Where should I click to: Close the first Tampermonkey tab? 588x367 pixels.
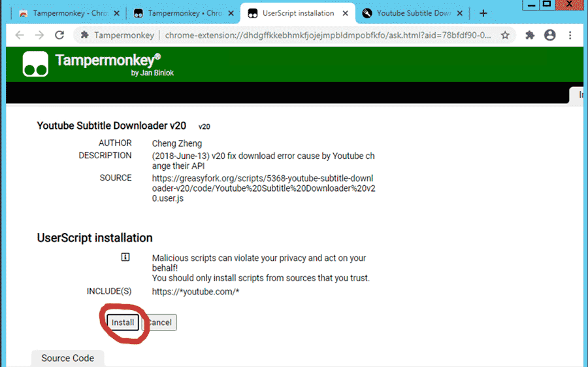pos(117,14)
